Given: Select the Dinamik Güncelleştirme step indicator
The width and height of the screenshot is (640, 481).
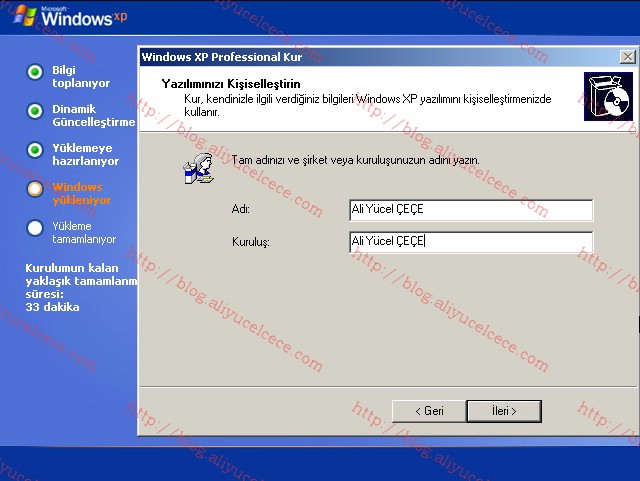Looking at the screenshot, I should point(35,111).
